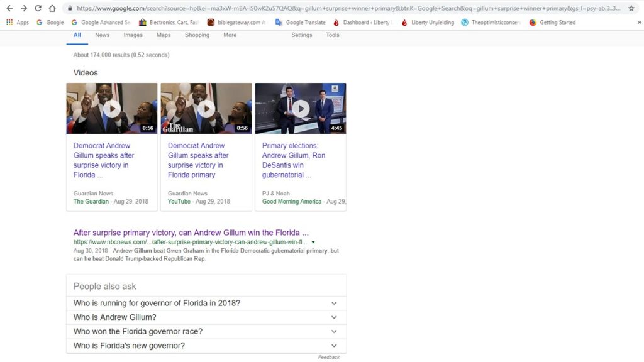Open the Google Translate bookmark
Viewport: 644px width, 362px height.
click(x=300, y=22)
